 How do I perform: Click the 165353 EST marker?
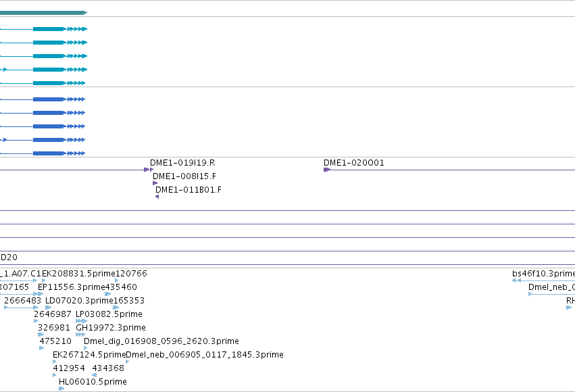click(116, 308)
